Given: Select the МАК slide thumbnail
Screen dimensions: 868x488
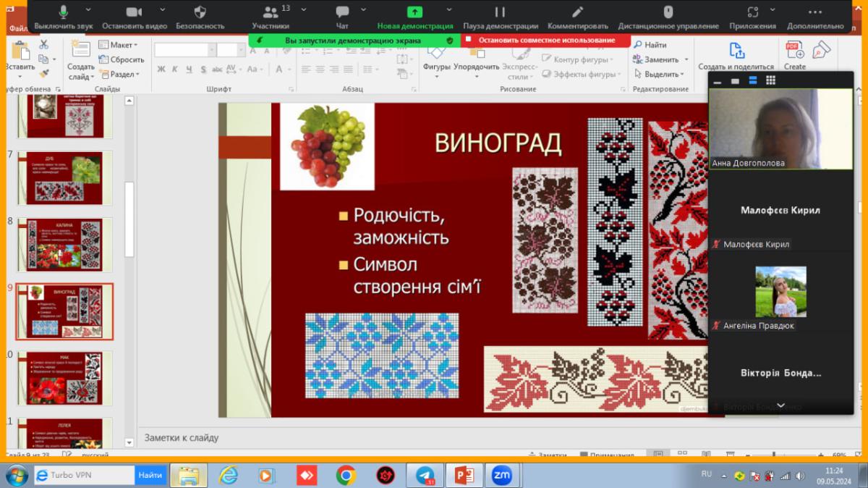Looking at the screenshot, I should 66,378.
